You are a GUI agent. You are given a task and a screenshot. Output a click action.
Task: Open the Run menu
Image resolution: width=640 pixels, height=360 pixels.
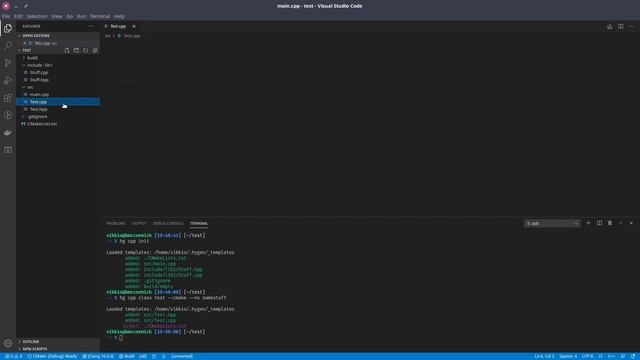coord(82,16)
